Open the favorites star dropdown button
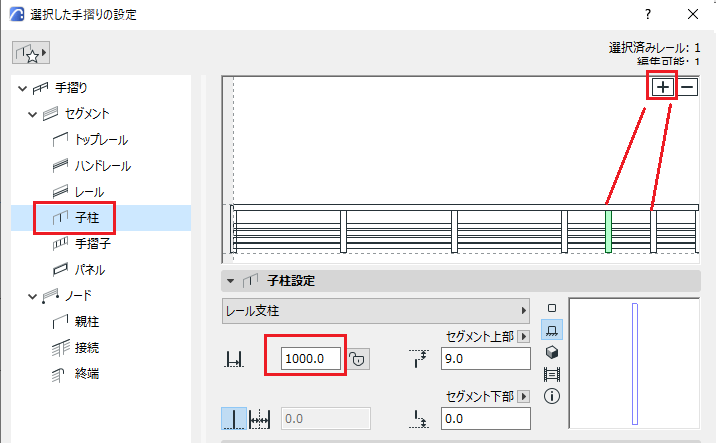 [x=31, y=53]
